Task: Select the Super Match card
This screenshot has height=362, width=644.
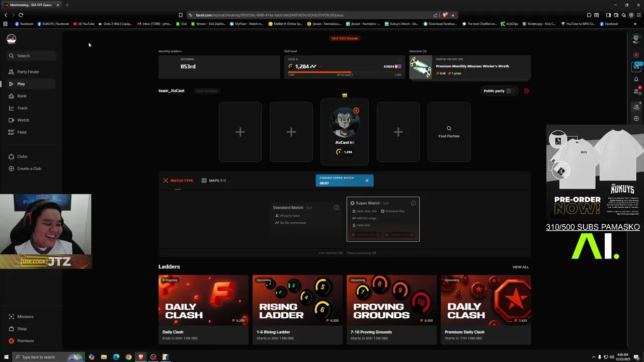Action: [383, 219]
